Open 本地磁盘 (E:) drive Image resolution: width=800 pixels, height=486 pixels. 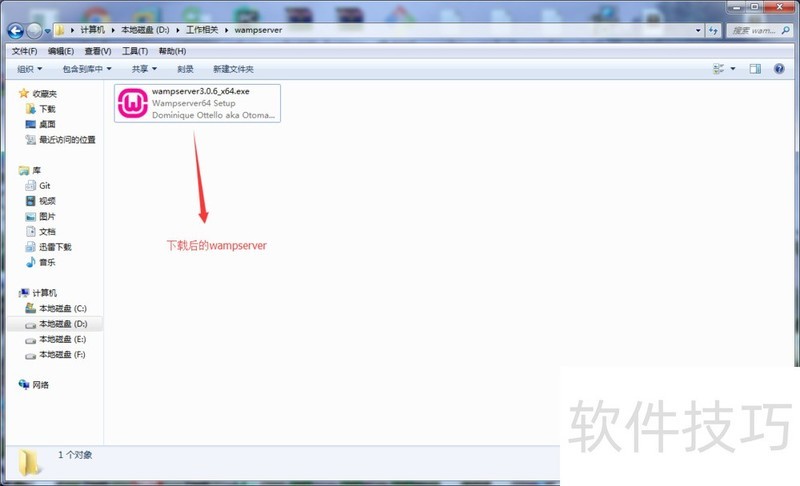coord(56,339)
